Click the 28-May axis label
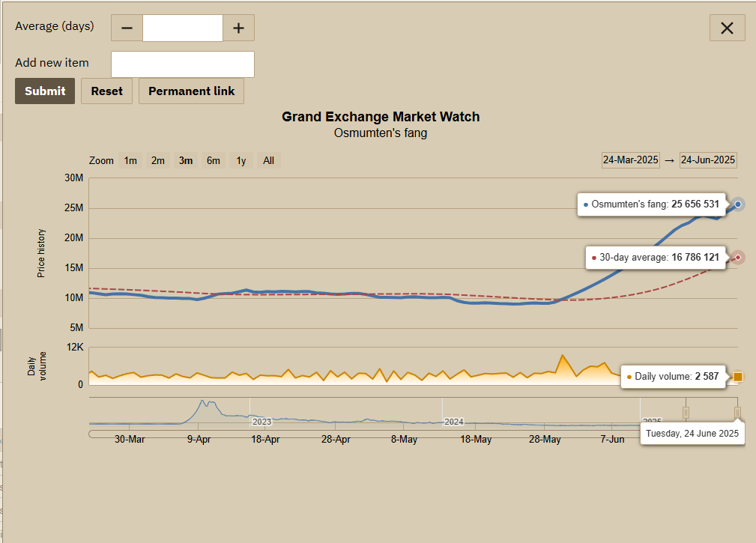This screenshot has height=543, width=756. [545, 440]
